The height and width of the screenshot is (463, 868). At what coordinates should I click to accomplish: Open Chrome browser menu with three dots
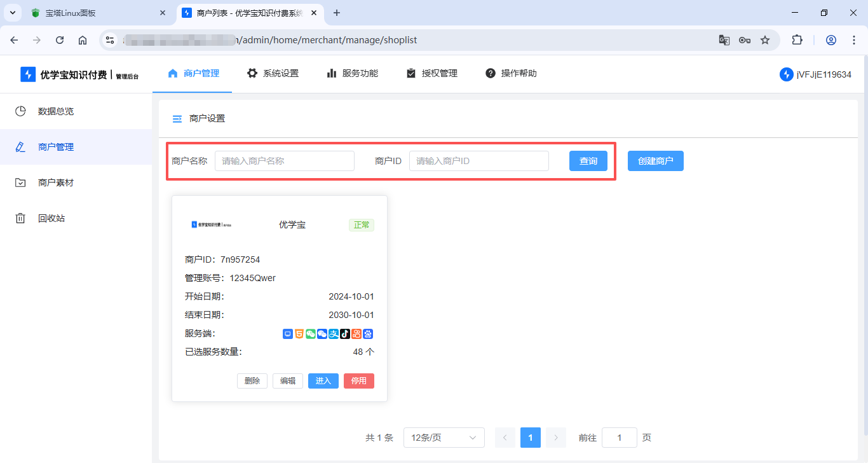854,39
